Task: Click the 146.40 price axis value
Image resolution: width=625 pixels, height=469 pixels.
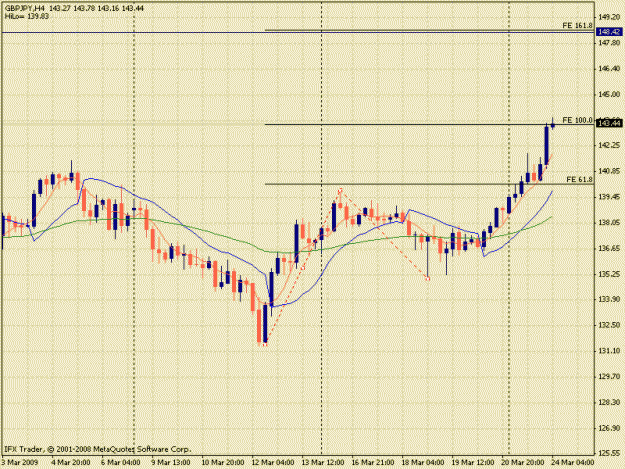Action: click(609, 69)
